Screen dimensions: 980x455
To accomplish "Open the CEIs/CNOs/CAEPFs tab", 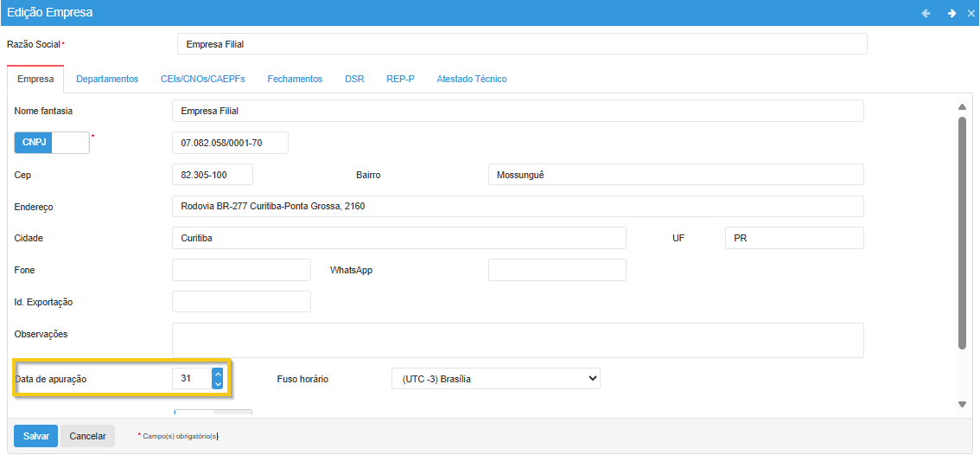I will coord(202,79).
